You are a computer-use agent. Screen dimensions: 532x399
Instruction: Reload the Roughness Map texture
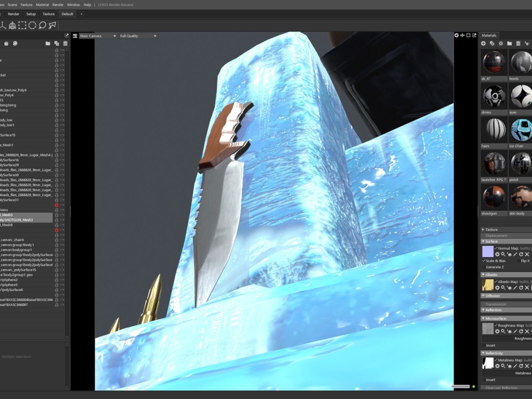[521, 331]
